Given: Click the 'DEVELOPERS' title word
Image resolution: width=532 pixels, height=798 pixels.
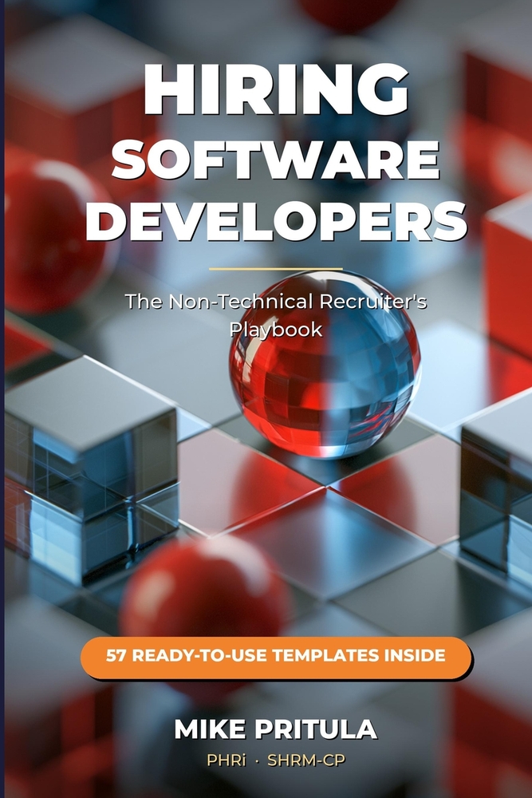Looking at the screenshot, I should pos(276,221).
